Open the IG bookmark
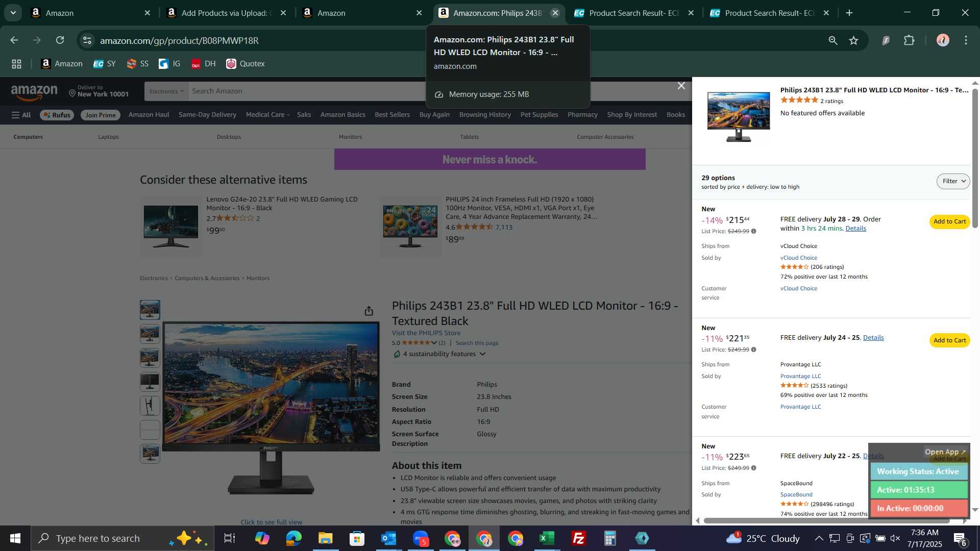980x551 pixels. 169,64
